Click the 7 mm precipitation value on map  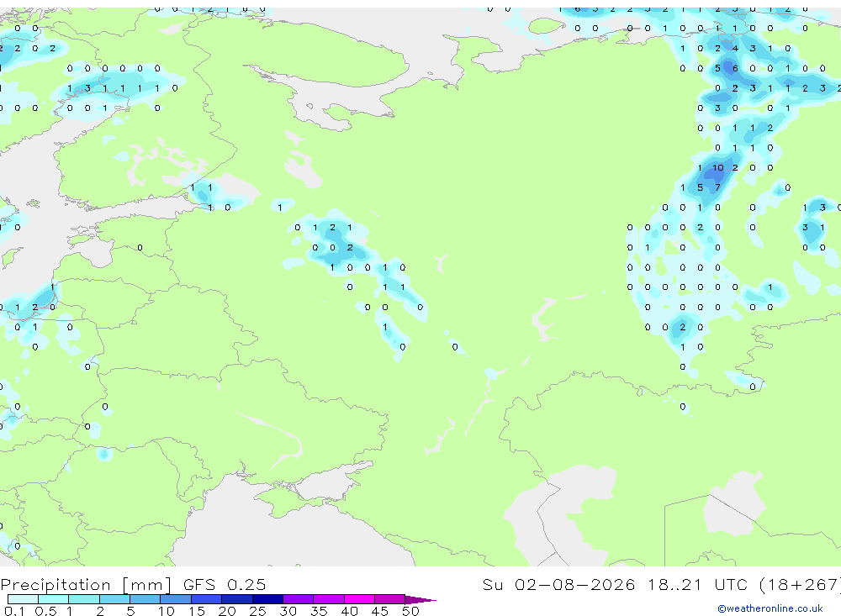[717, 187]
